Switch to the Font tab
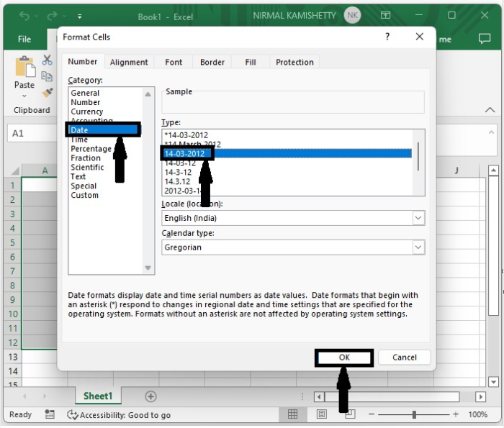The height and width of the screenshot is (428, 504). 174,62
